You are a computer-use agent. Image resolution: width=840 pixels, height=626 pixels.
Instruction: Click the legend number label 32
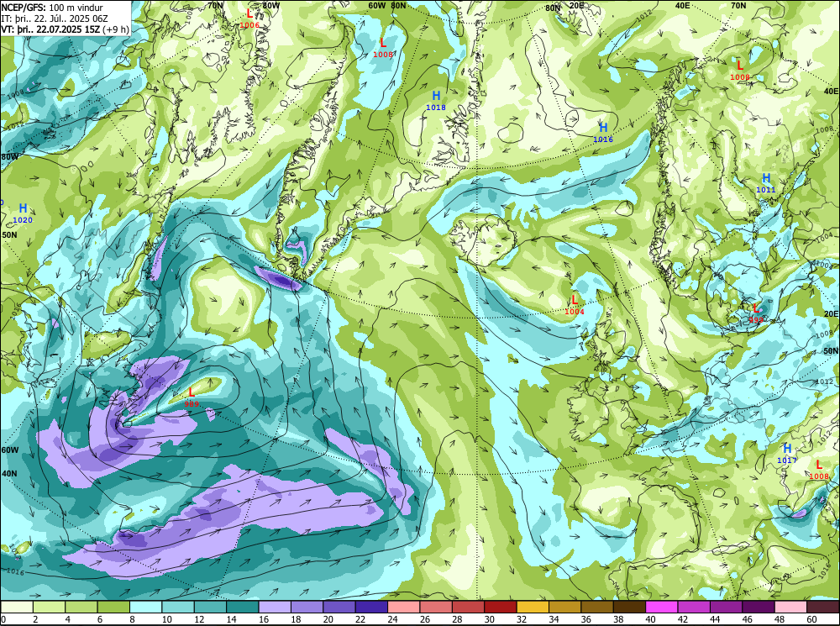coord(522,619)
